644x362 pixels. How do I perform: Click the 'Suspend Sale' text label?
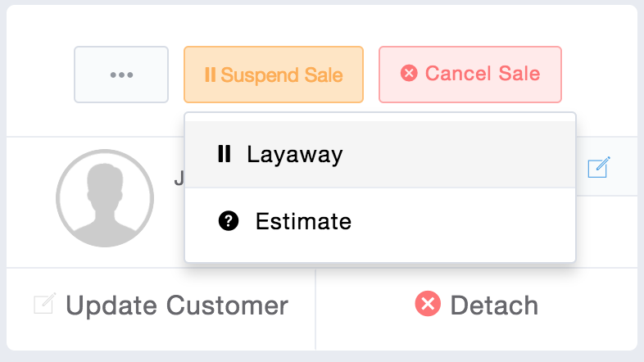click(x=282, y=75)
